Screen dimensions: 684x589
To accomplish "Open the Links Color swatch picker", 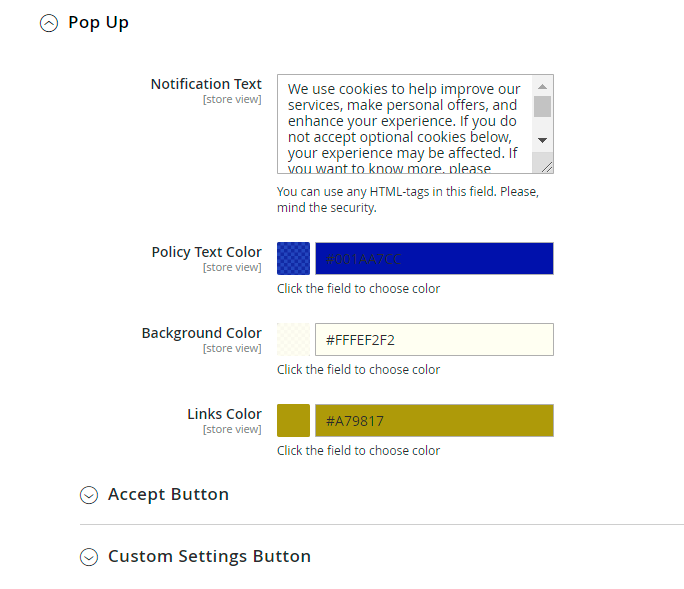I will click(x=293, y=420).
